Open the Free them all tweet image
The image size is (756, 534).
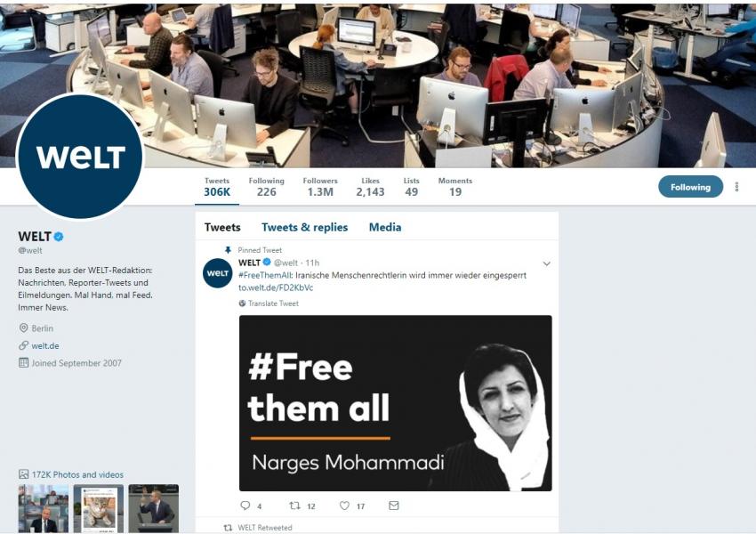396,403
